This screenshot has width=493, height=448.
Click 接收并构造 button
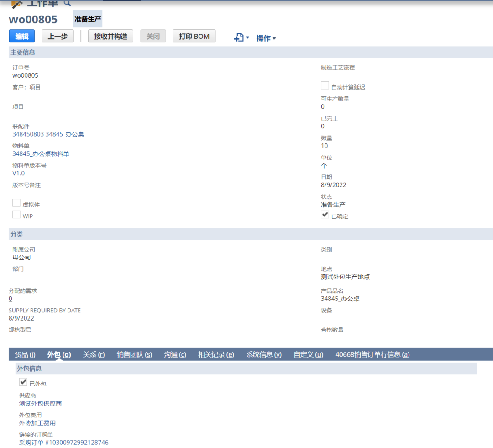point(110,36)
